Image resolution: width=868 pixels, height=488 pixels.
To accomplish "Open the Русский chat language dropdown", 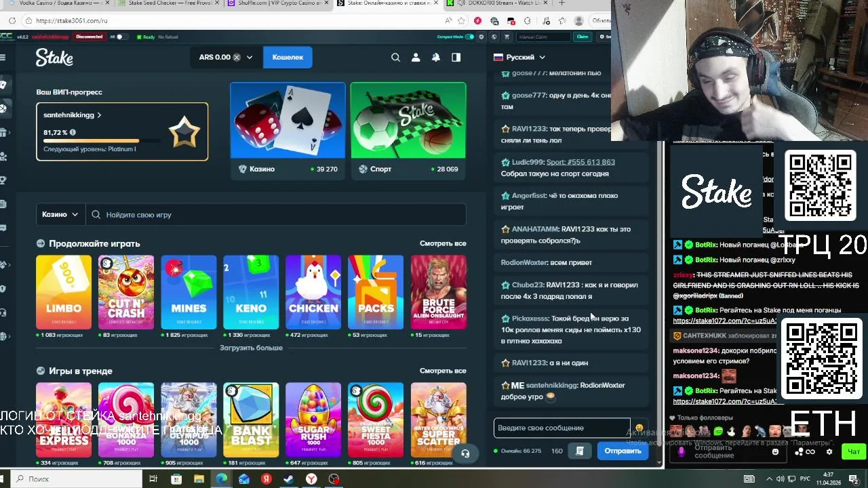I will tap(519, 58).
